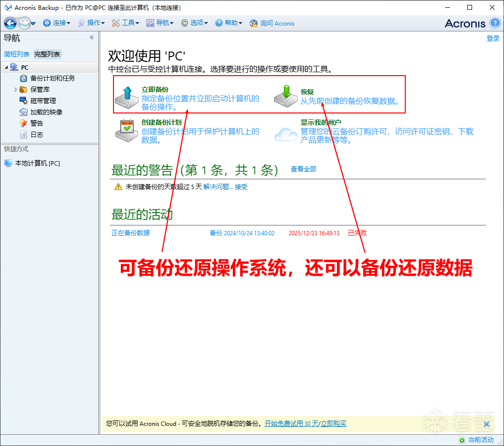Click the 磁带管理 icon

click(x=24, y=101)
